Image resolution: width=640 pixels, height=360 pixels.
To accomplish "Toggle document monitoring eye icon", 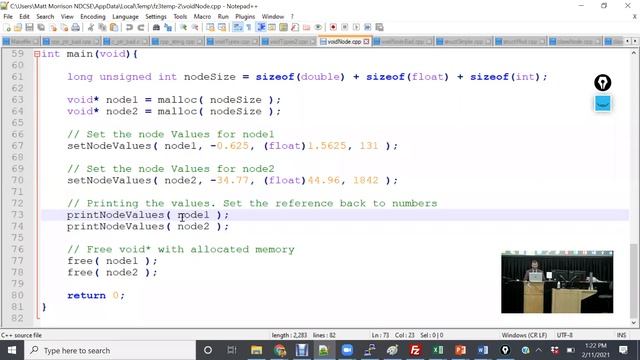I will [x=318, y=27].
